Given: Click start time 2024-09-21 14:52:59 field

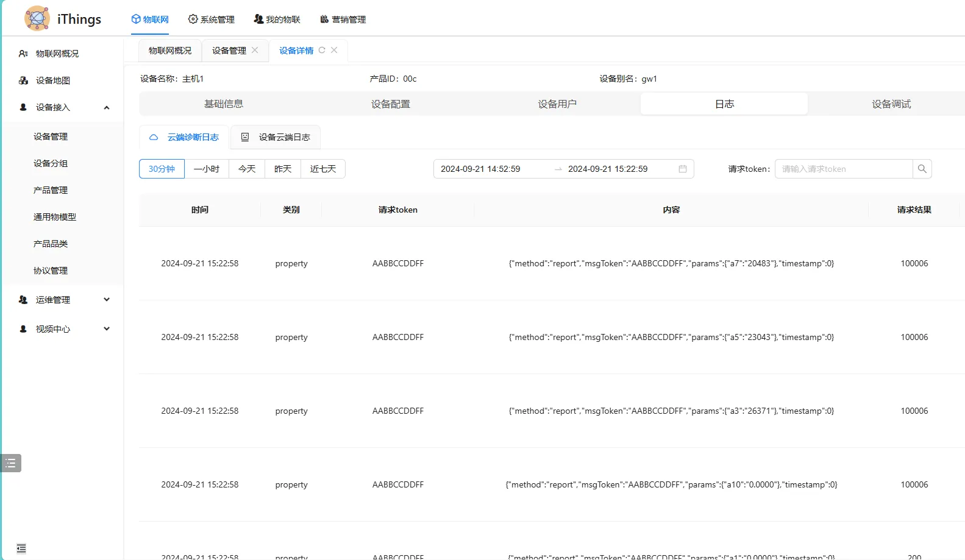Looking at the screenshot, I should [480, 169].
